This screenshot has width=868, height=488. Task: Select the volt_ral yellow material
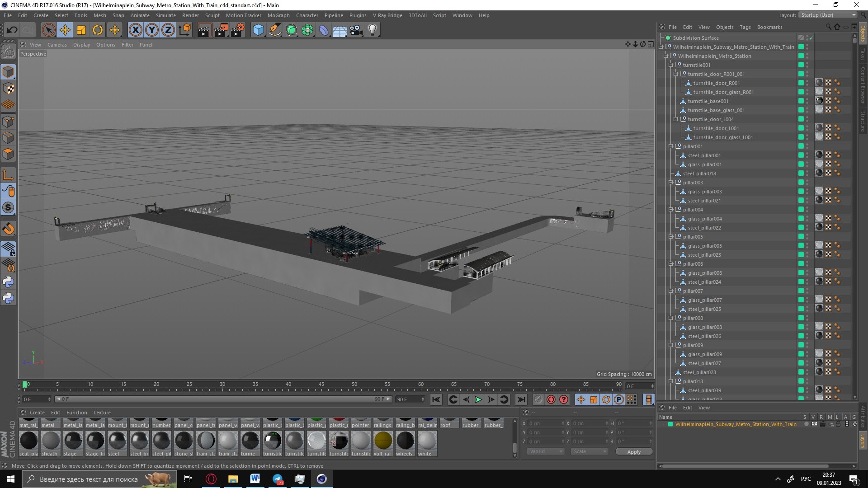[x=383, y=444]
